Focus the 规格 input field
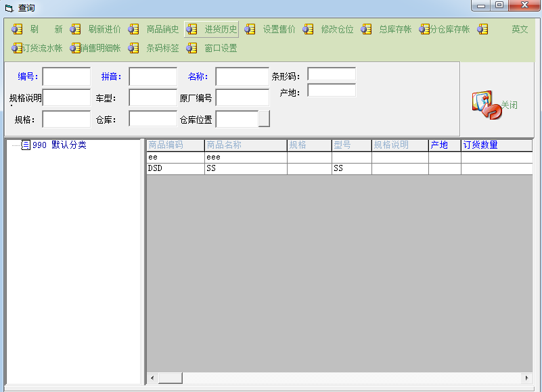 (x=66, y=119)
